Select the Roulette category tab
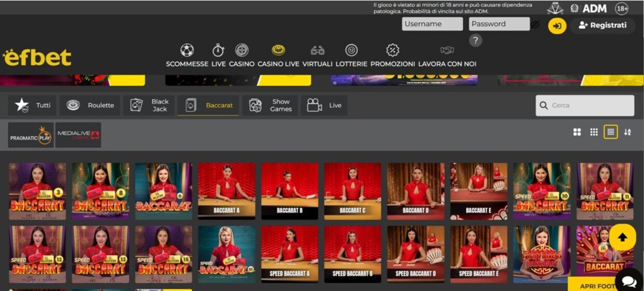This screenshot has height=291, width=644. click(90, 106)
